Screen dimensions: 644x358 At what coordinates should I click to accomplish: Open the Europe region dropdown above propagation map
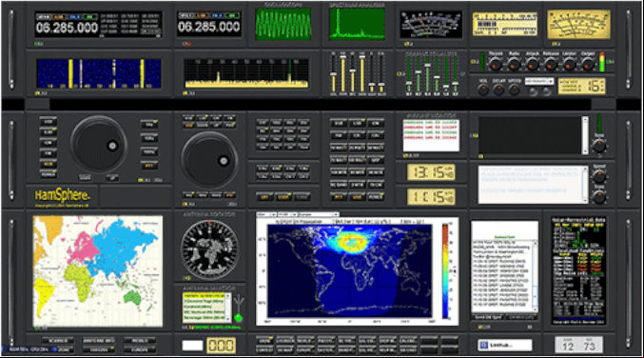point(319,214)
